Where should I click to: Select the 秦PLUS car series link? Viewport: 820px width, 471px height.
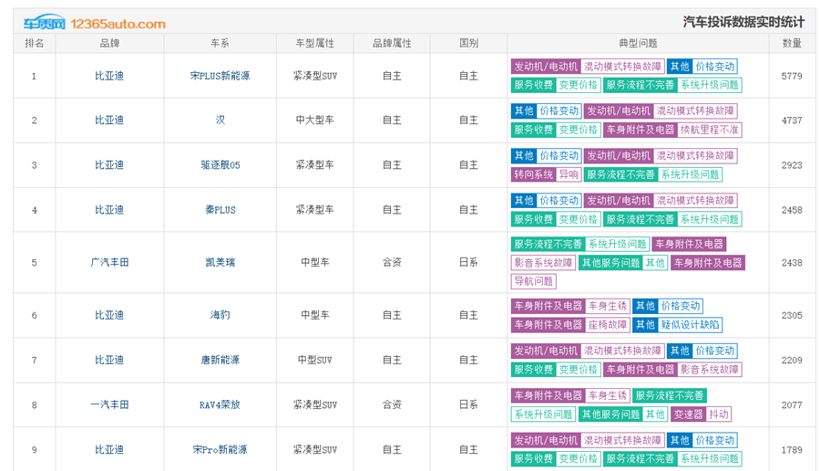pyautogui.click(x=220, y=210)
